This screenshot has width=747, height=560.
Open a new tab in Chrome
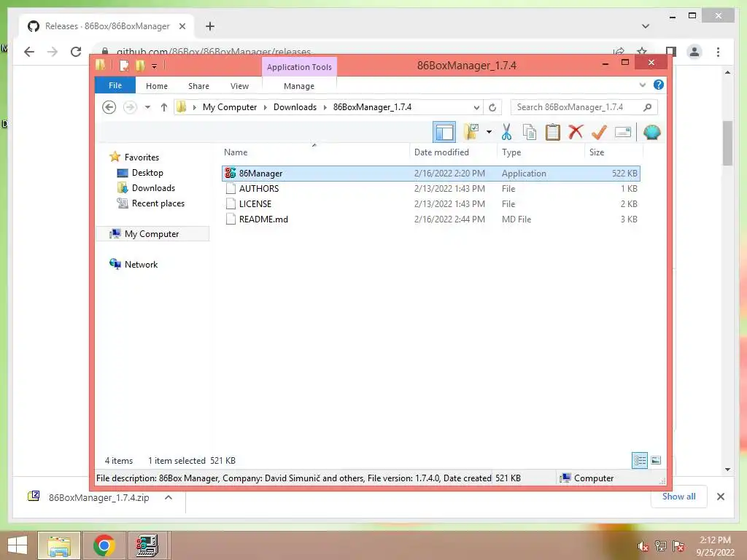(210, 26)
